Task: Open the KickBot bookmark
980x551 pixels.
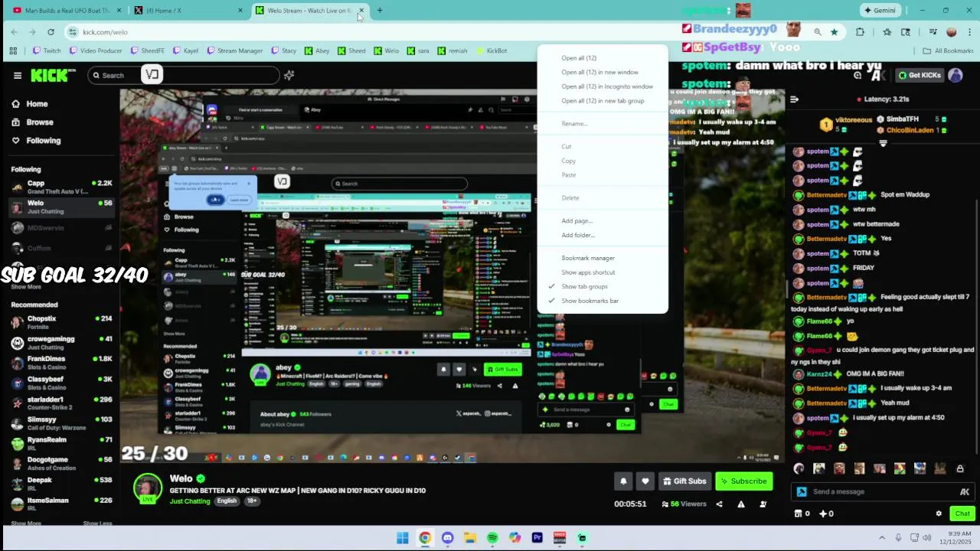Action: pos(492,51)
